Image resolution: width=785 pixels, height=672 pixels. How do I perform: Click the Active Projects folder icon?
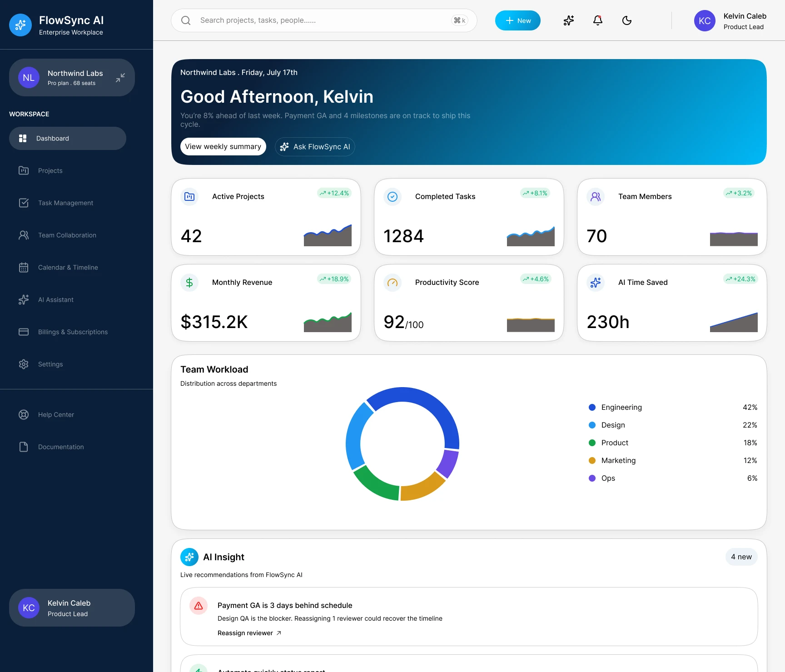pos(189,197)
